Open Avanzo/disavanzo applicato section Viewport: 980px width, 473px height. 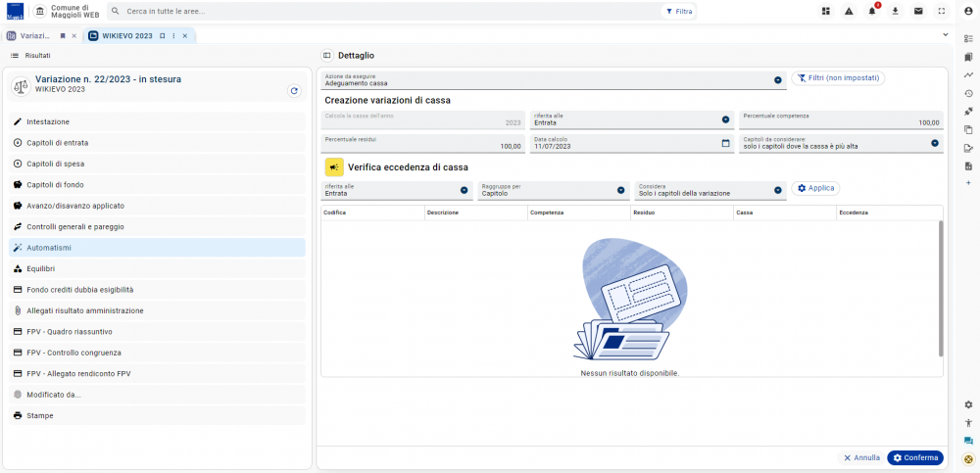coord(157,206)
